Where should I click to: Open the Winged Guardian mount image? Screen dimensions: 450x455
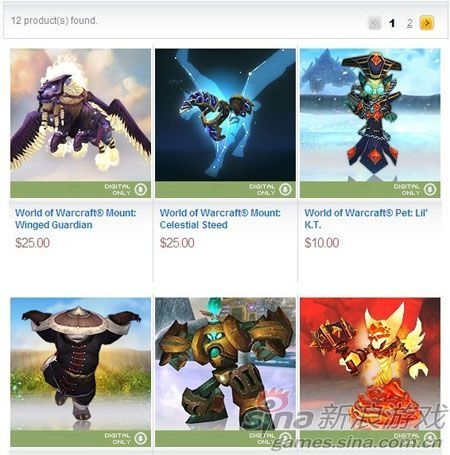pyautogui.click(x=81, y=115)
